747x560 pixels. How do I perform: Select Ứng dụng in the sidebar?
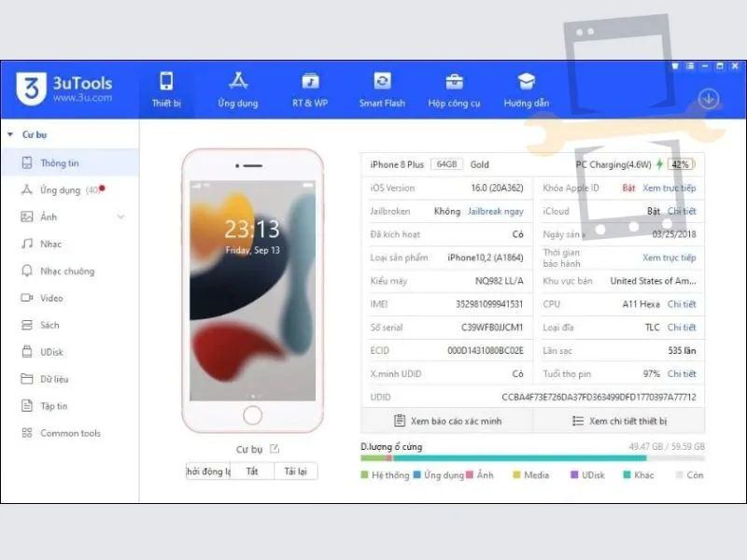point(70,190)
